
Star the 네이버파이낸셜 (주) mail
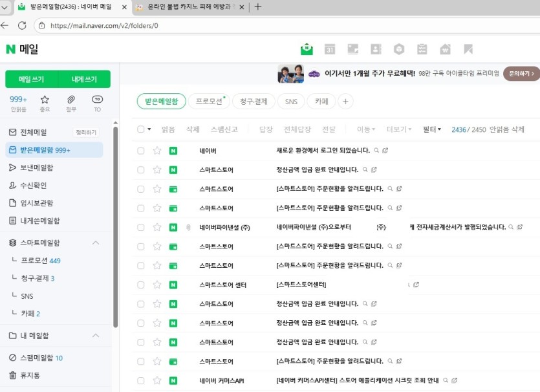157,227
